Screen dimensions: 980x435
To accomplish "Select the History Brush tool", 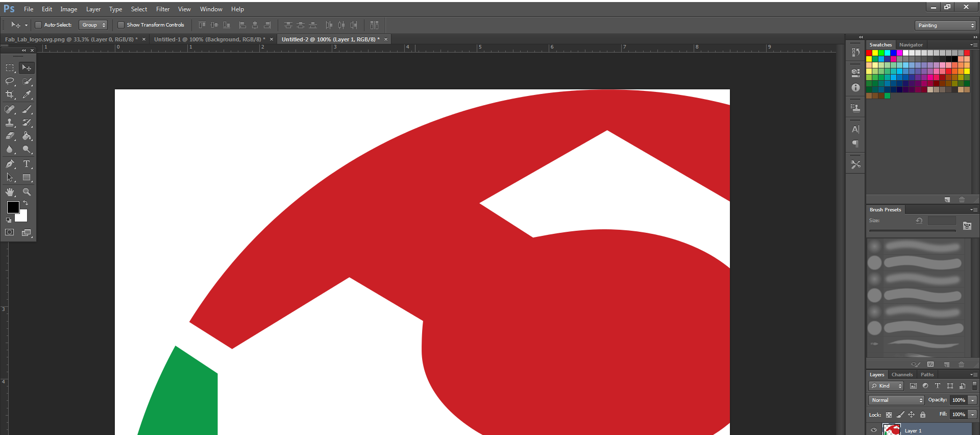I will (27, 123).
